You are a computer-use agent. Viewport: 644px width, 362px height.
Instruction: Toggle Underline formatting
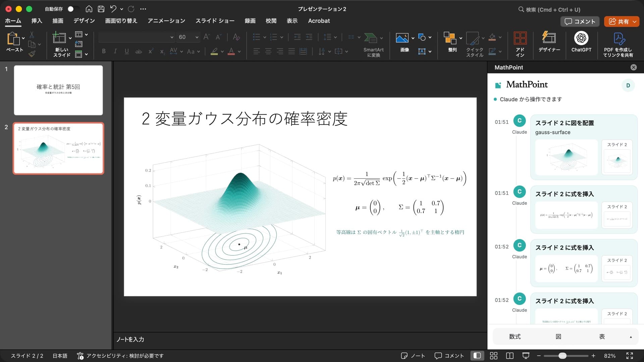(126, 51)
